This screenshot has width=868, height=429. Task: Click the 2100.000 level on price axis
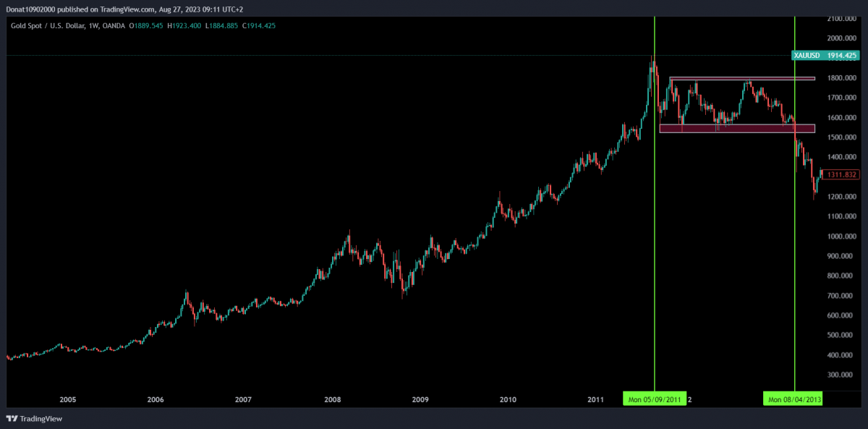click(843, 18)
